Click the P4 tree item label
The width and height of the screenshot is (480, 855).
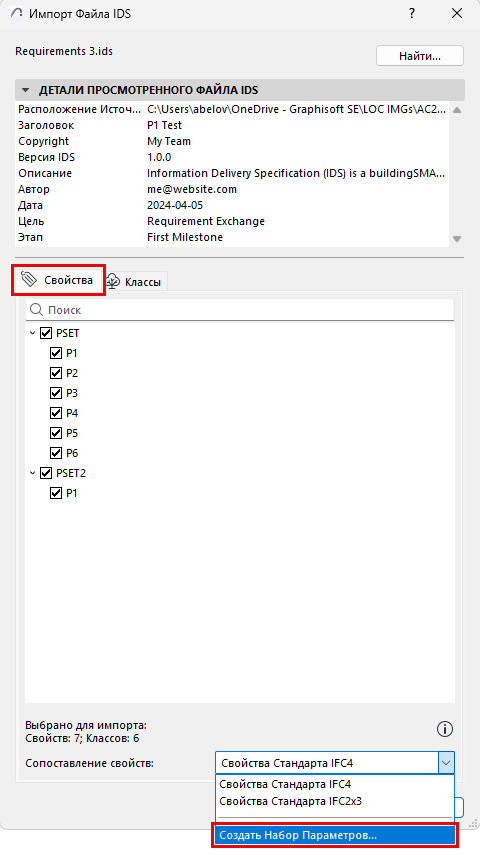pyautogui.click(x=72, y=413)
